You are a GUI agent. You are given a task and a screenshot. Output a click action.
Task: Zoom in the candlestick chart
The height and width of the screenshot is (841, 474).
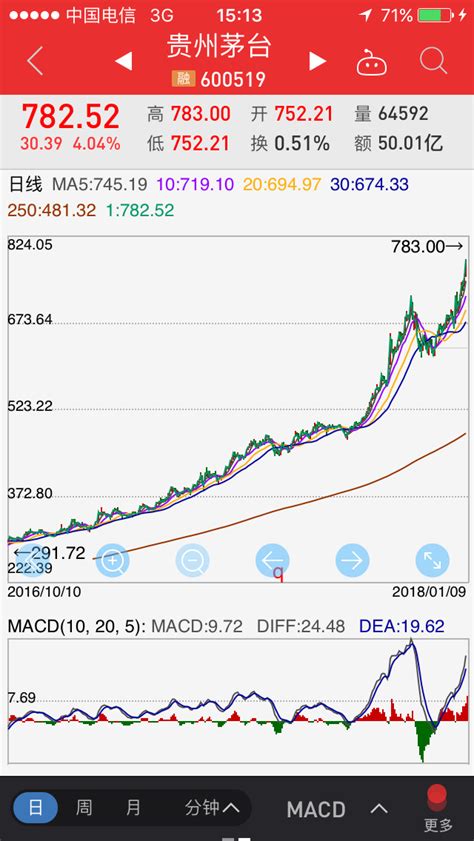112,560
